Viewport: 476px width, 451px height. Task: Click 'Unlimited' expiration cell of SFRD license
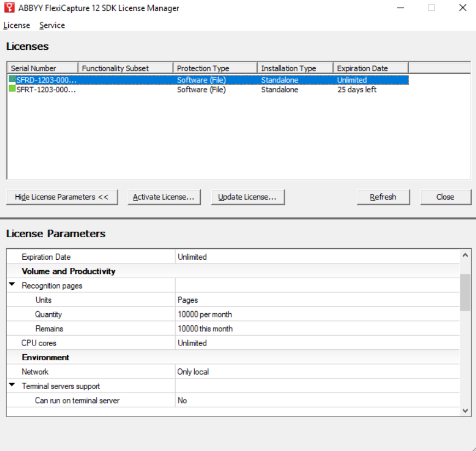tap(352, 80)
